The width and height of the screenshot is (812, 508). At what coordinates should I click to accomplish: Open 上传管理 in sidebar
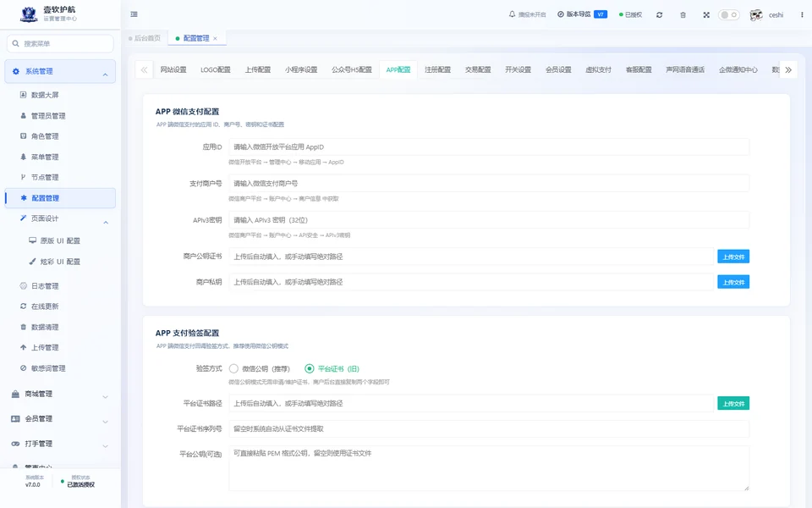pos(45,348)
